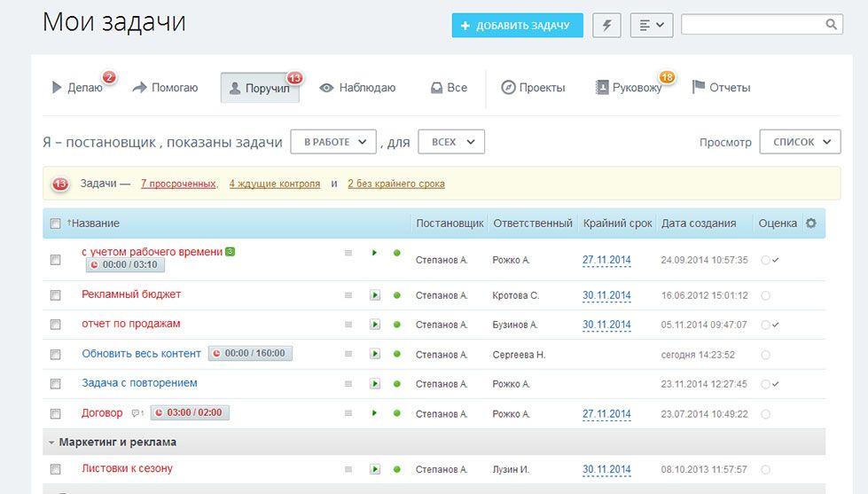The image size is (868, 494).
Task: Toggle the select-all checkbox in the table header
Action: pos(55,223)
